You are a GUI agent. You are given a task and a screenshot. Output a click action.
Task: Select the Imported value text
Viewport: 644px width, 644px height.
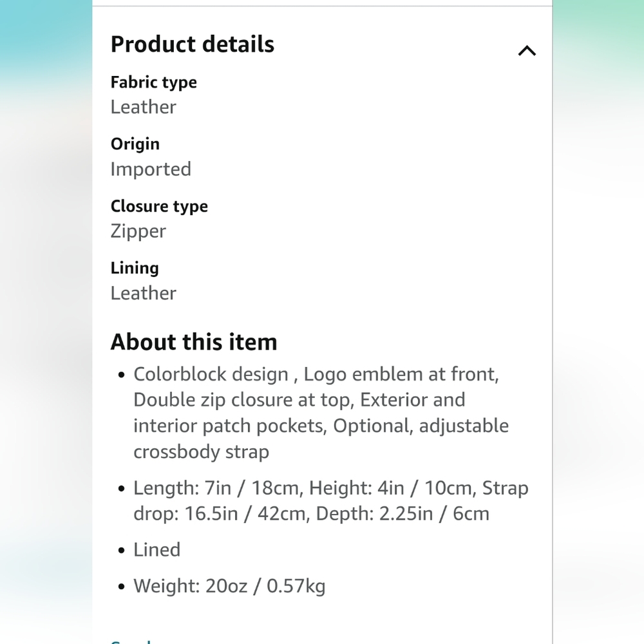pos(151,169)
